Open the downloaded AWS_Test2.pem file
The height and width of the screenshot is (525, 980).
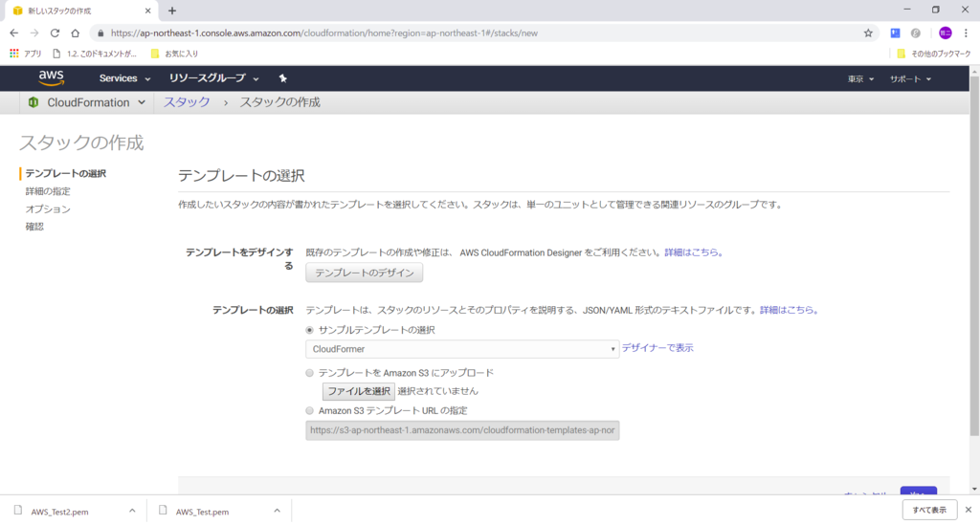click(60, 512)
